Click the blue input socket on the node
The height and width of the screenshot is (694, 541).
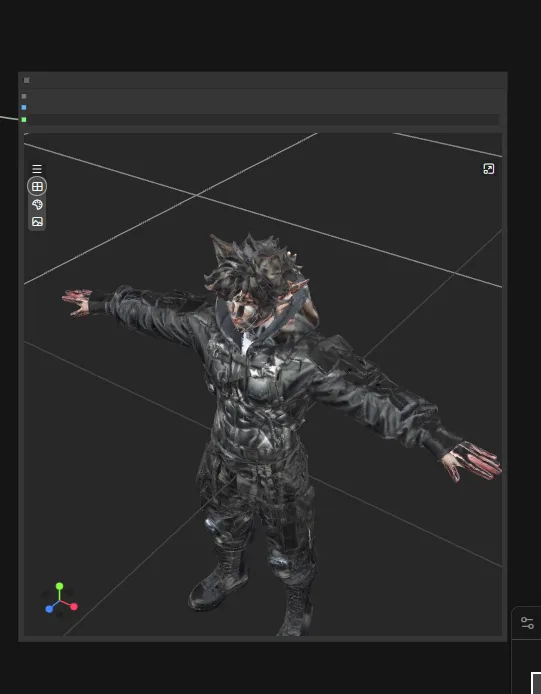(x=24, y=108)
